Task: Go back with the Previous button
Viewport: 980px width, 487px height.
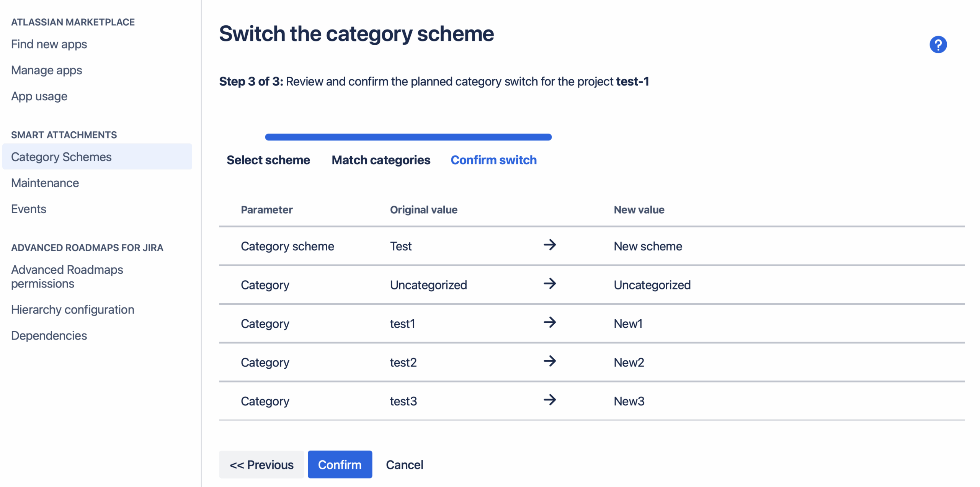Action: [261, 464]
